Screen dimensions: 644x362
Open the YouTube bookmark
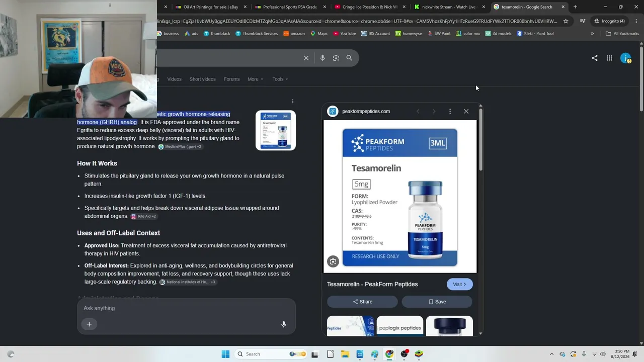click(344, 34)
